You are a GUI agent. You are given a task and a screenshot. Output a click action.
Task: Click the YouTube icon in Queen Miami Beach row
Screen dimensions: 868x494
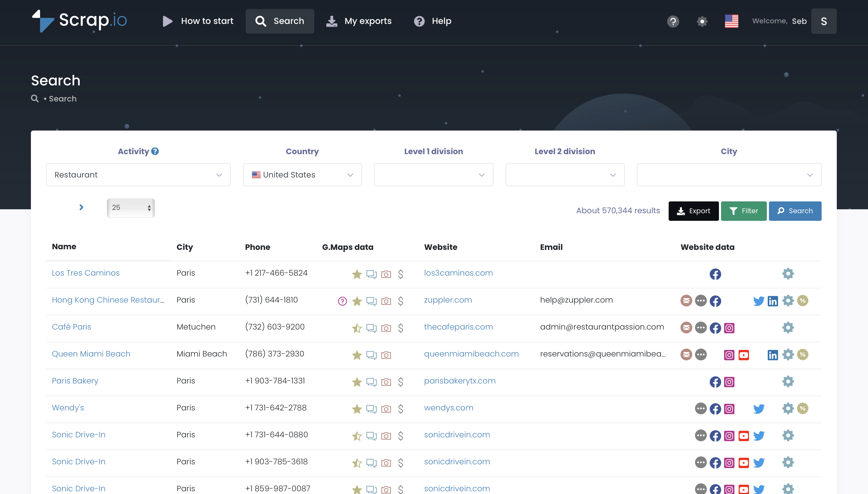(x=743, y=355)
